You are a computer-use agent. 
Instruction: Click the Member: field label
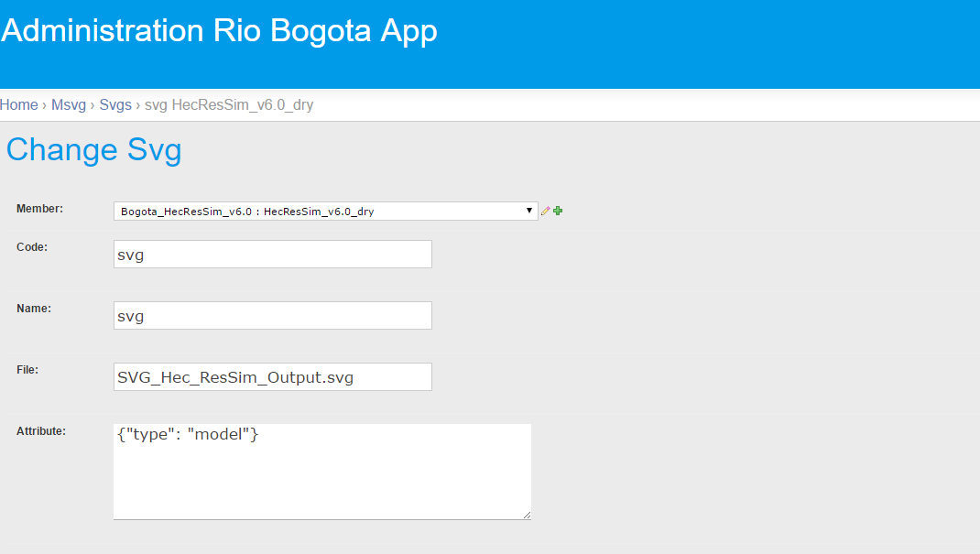(40, 209)
